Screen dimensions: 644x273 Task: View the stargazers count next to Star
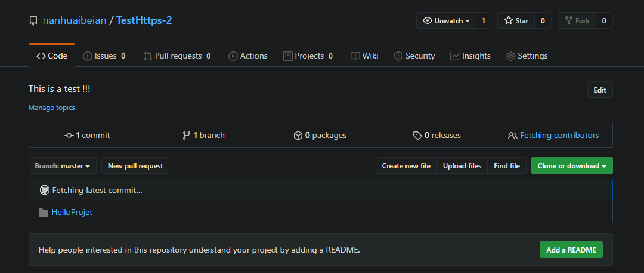point(543,20)
